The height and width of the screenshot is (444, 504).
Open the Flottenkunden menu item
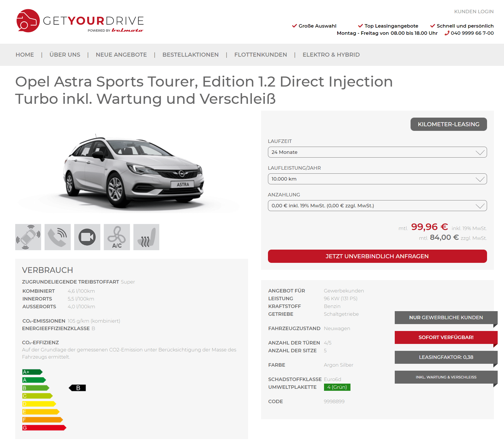(x=260, y=55)
